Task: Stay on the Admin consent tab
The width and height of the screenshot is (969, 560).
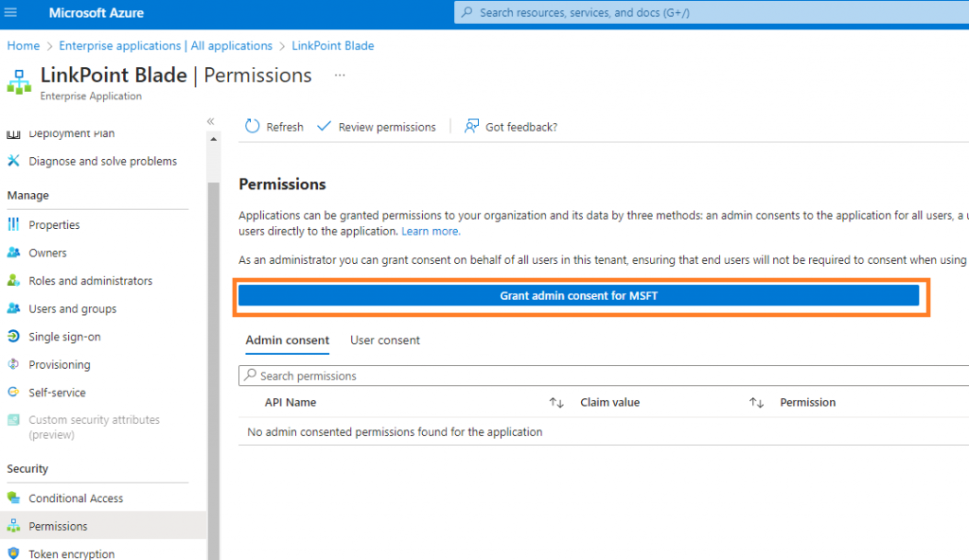Action: click(287, 340)
